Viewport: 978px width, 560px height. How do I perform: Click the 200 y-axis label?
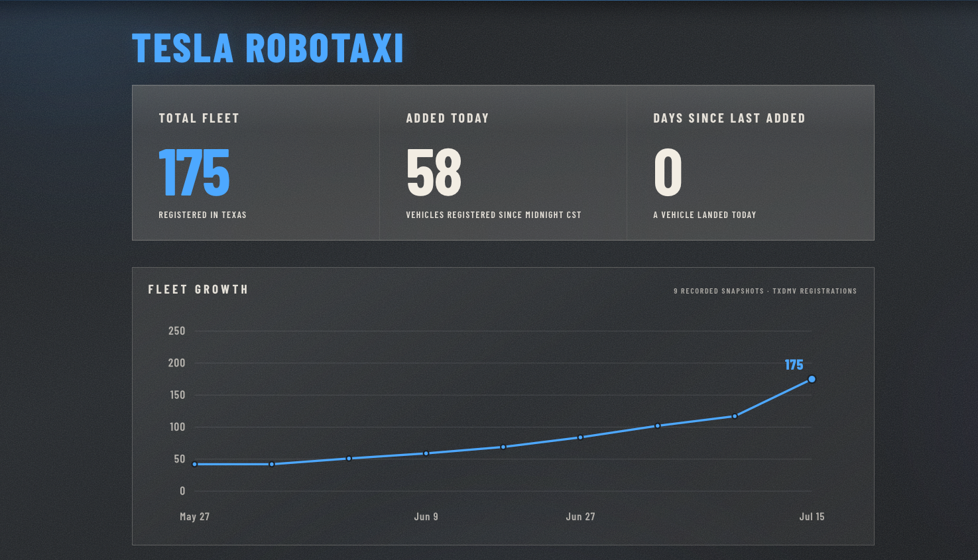coord(177,363)
